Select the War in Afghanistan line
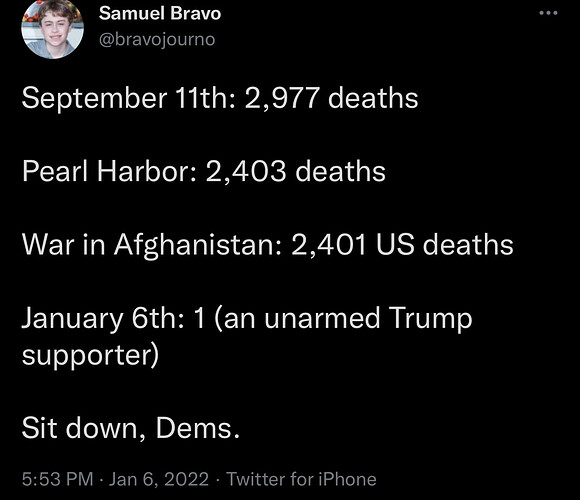This screenshot has width=580, height=500. 267,245
